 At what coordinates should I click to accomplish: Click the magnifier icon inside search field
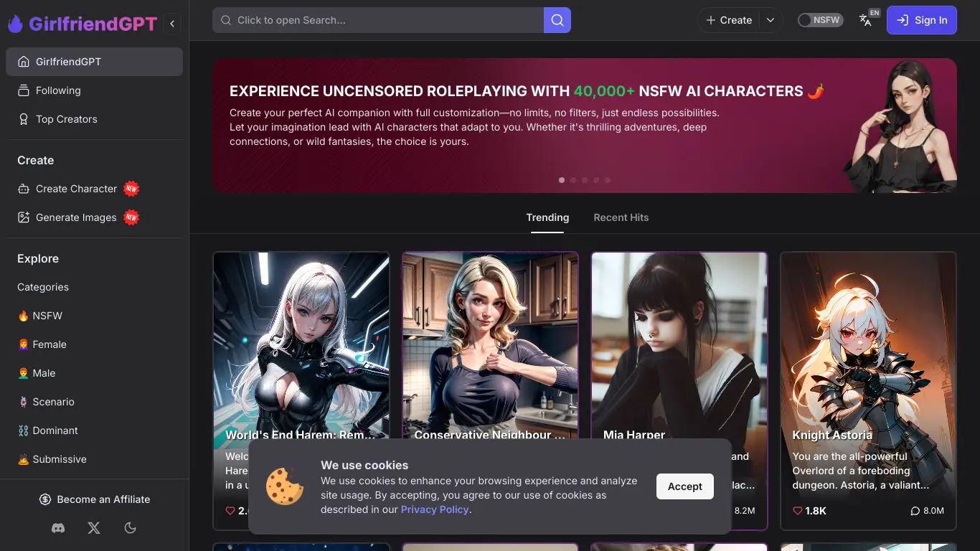(227, 20)
